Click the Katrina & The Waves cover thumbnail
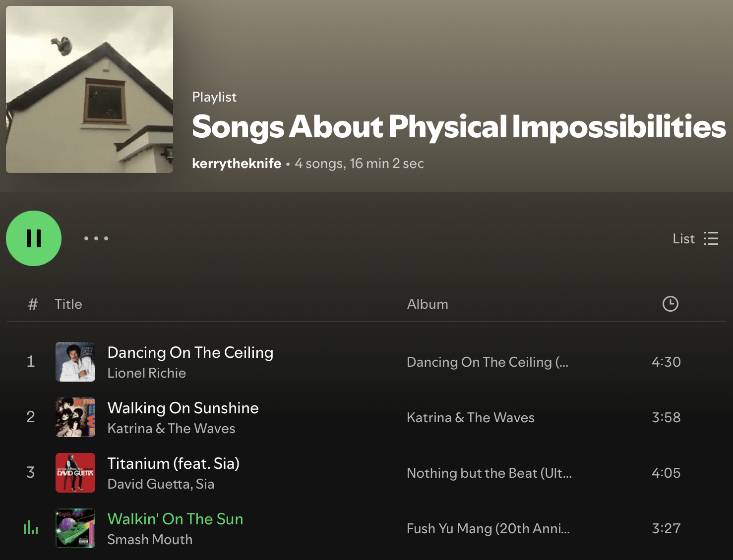The width and height of the screenshot is (733, 560). tap(75, 417)
